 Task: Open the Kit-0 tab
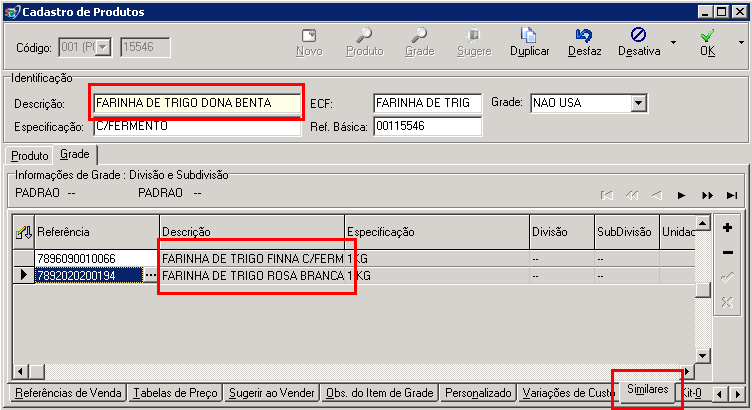pos(692,393)
